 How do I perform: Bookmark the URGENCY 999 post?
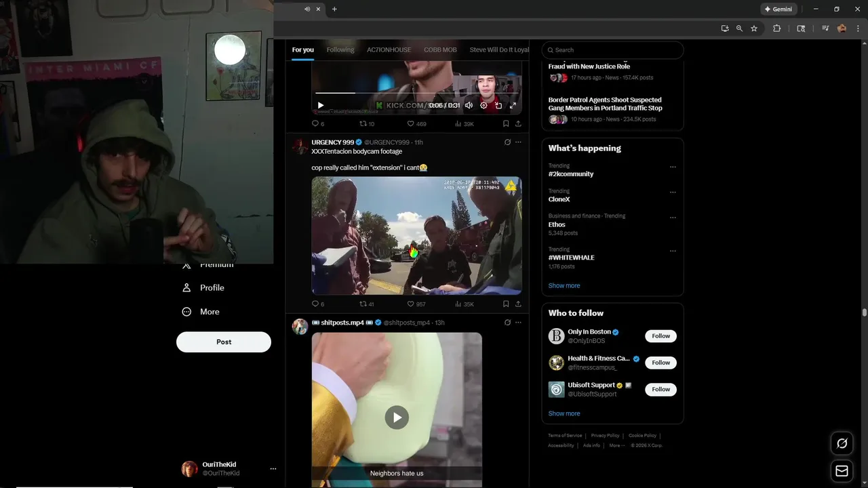[x=506, y=304]
